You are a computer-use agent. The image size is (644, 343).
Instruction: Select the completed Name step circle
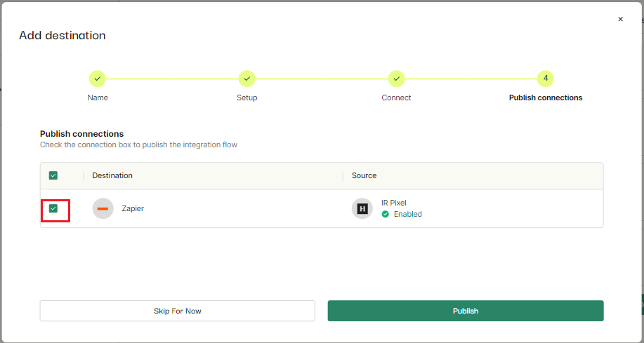(x=98, y=79)
